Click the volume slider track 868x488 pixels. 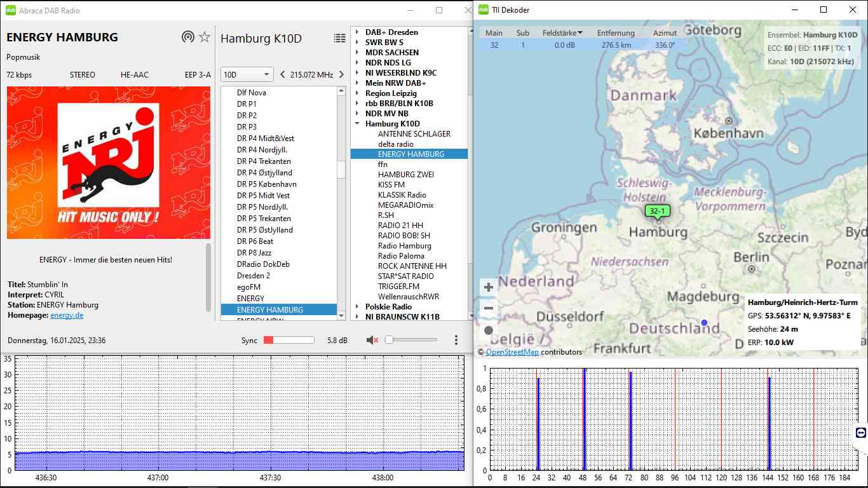pyautogui.click(x=413, y=341)
